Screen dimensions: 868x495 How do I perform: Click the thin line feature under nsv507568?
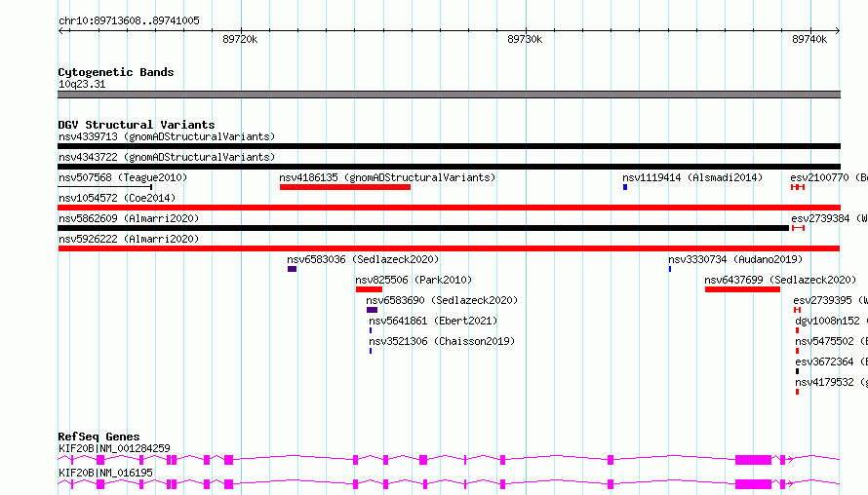click(104, 187)
